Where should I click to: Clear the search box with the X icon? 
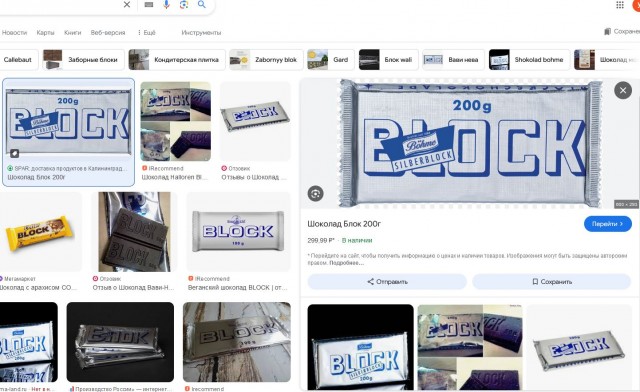[127, 4]
